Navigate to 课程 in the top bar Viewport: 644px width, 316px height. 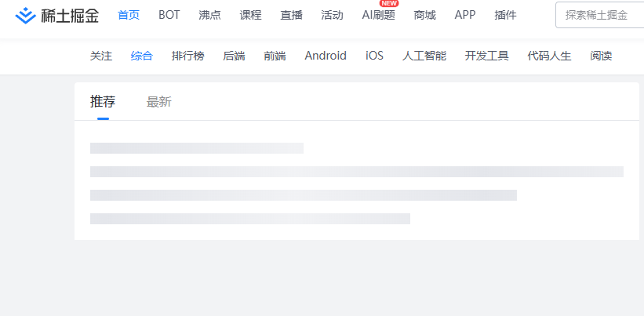pos(250,15)
